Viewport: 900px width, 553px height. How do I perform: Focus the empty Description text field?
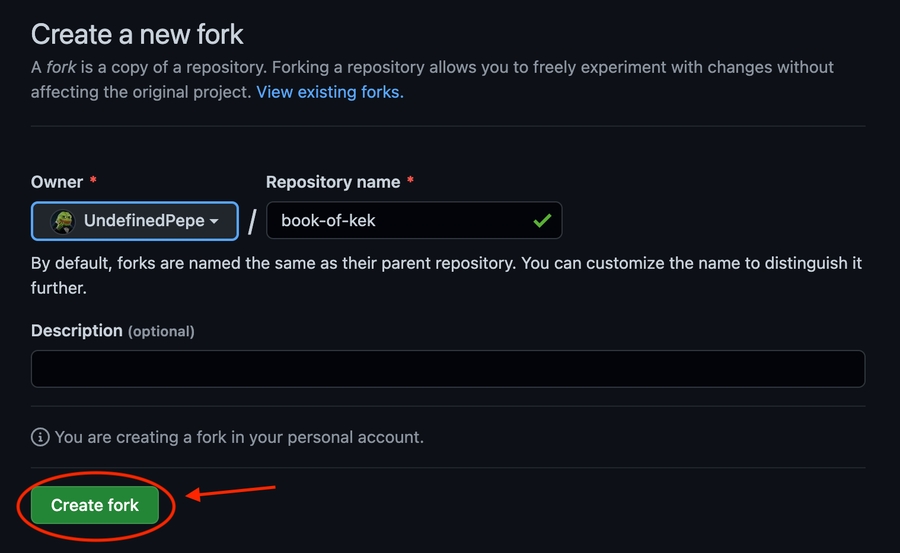(x=447, y=369)
